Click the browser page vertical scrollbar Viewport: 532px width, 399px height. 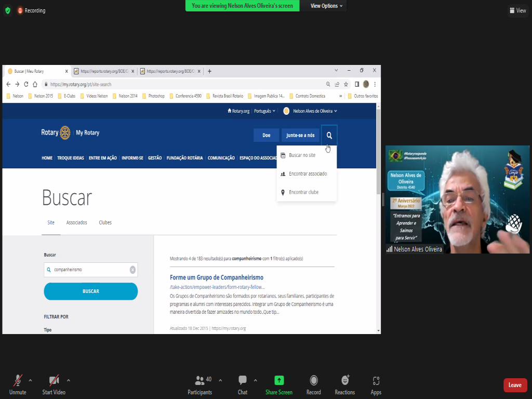pos(378,156)
